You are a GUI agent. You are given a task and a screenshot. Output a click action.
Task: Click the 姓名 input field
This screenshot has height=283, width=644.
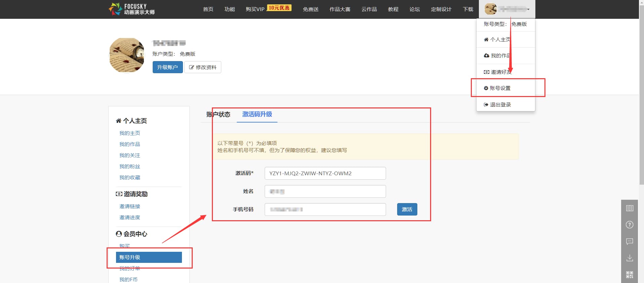coord(325,191)
